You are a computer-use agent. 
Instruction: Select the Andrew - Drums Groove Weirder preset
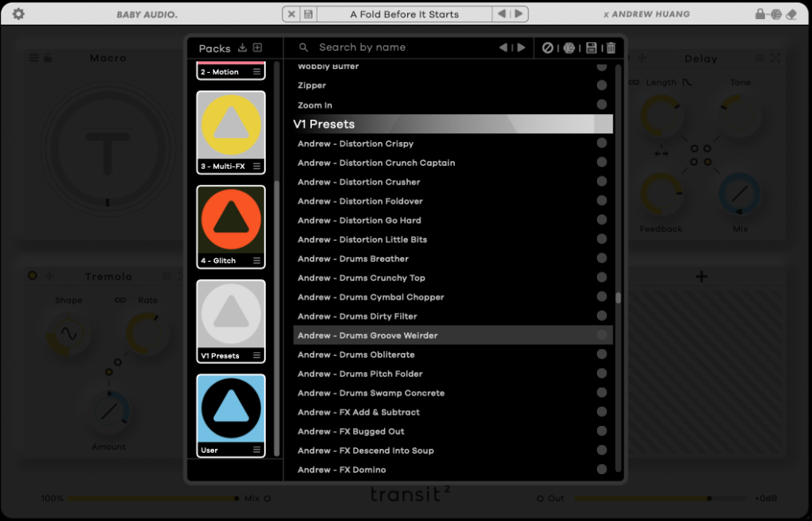pos(368,335)
